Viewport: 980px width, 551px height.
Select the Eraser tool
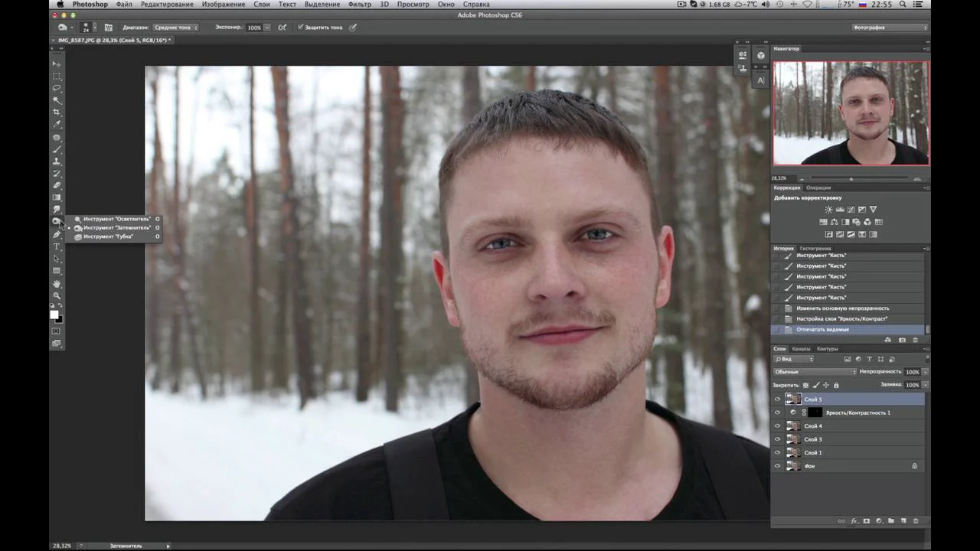tap(57, 186)
